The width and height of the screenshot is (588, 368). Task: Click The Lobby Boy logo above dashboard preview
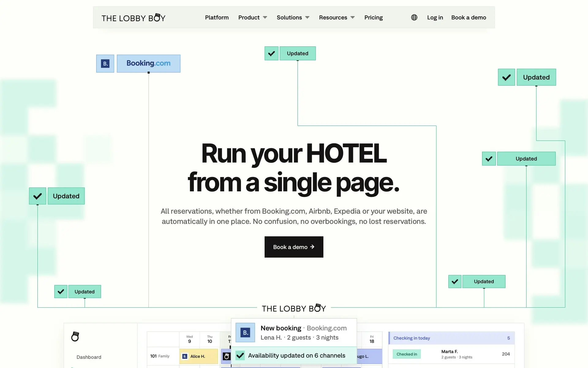[x=294, y=308]
